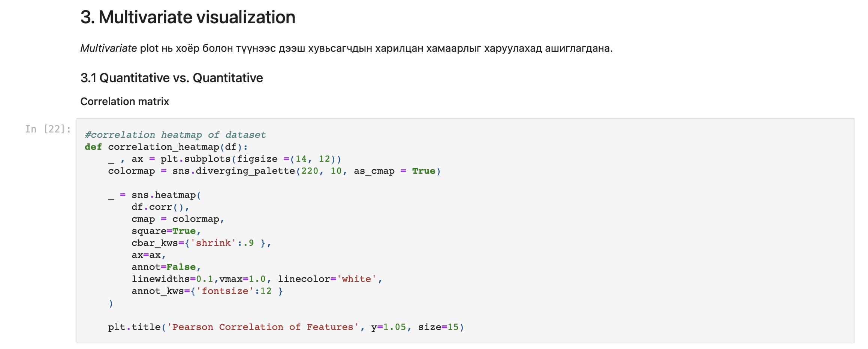
Task: Click the "3. Multivariate visualization" heading
Action: 188,17
